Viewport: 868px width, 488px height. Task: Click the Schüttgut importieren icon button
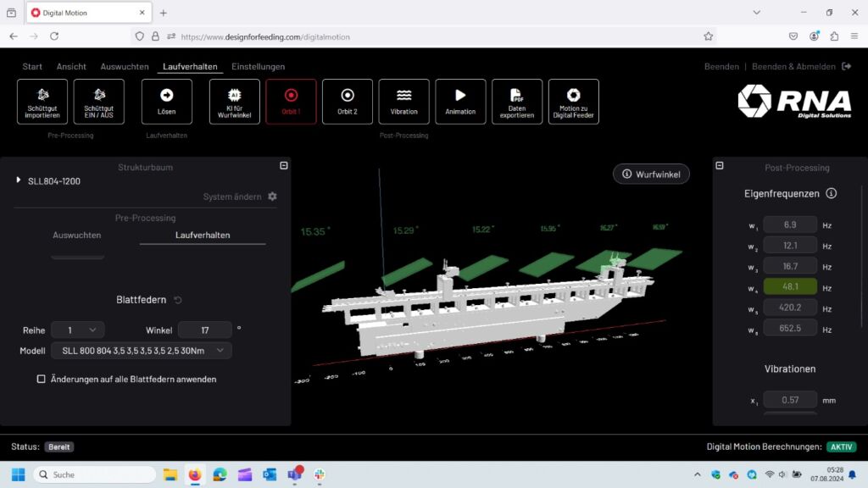click(42, 102)
